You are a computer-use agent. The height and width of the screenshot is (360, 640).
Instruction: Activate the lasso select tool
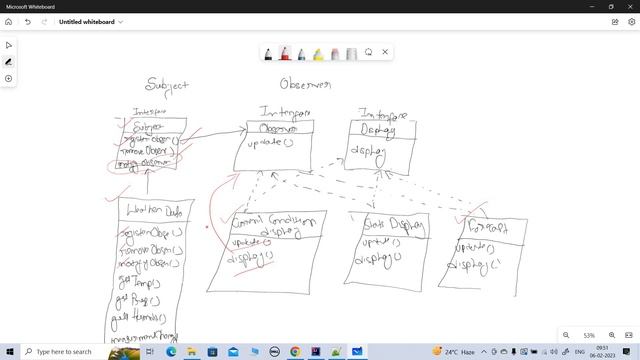click(369, 52)
